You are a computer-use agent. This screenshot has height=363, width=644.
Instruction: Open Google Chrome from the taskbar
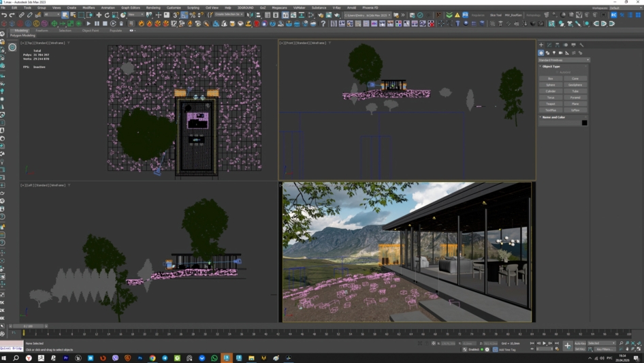pos(152,358)
